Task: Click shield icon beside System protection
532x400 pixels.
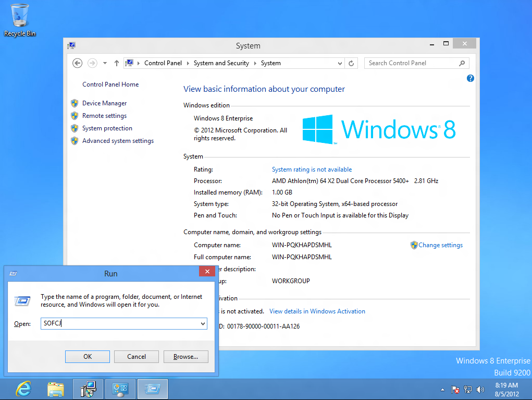Action: pyautogui.click(x=75, y=128)
